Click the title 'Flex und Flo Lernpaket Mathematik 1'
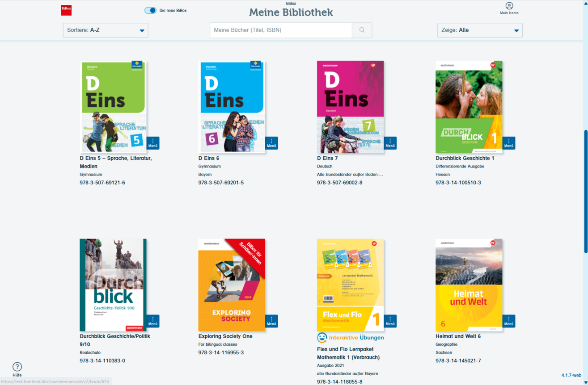Viewport: 588px width, 385px height. (x=348, y=353)
